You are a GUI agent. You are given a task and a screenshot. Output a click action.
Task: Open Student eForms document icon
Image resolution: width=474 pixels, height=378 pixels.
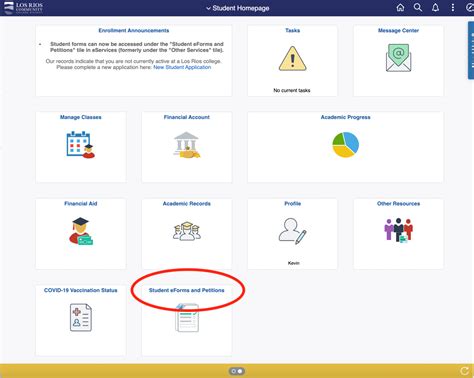[187, 318]
